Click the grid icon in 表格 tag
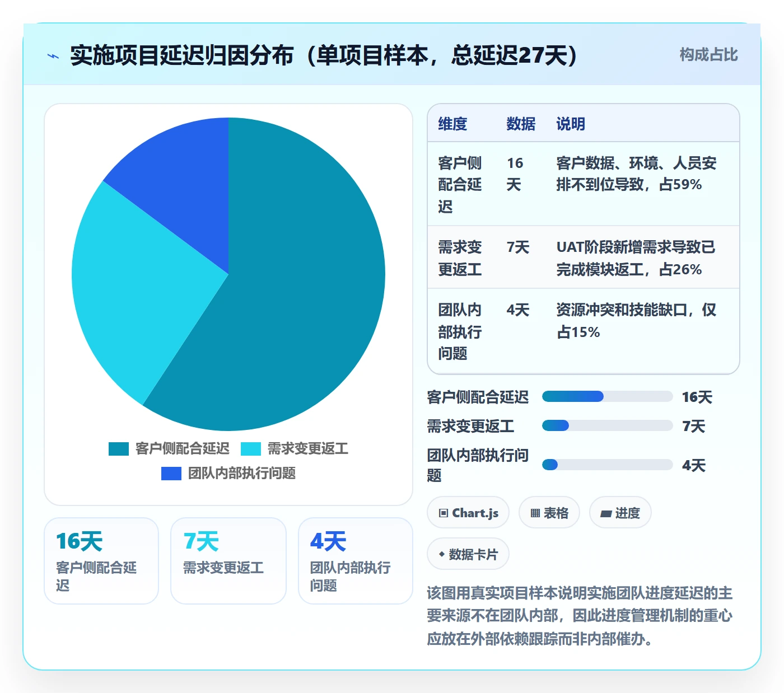The height and width of the screenshot is (693, 784). [x=535, y=513]
